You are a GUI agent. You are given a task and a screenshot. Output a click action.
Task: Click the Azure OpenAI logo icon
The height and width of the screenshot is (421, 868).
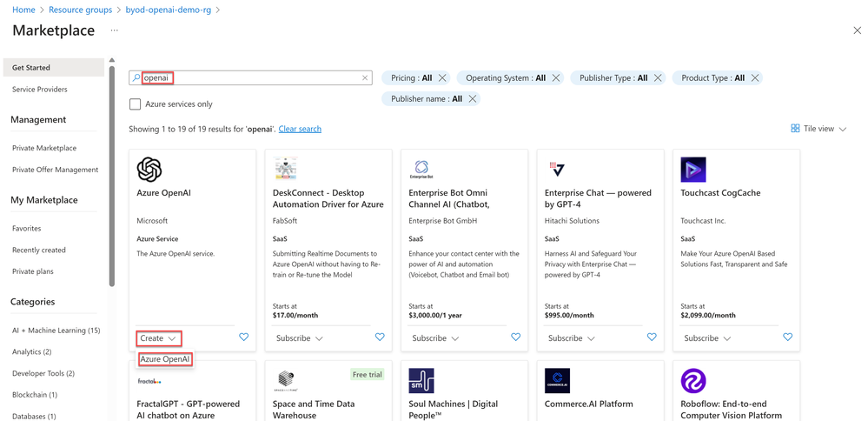tap(149, 170)
